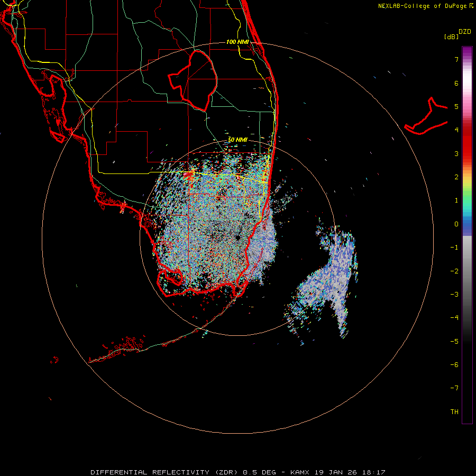Image resolution: width=476 pixels, height=476 pixels.
Task: Select the -5 tick label on the scale
Action: 454,341
